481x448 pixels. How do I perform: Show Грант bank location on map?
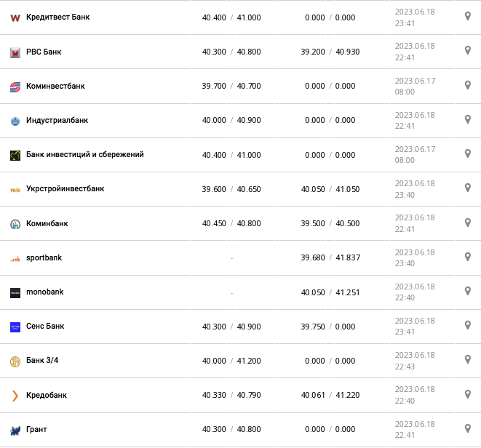click(x=468, y=429)
